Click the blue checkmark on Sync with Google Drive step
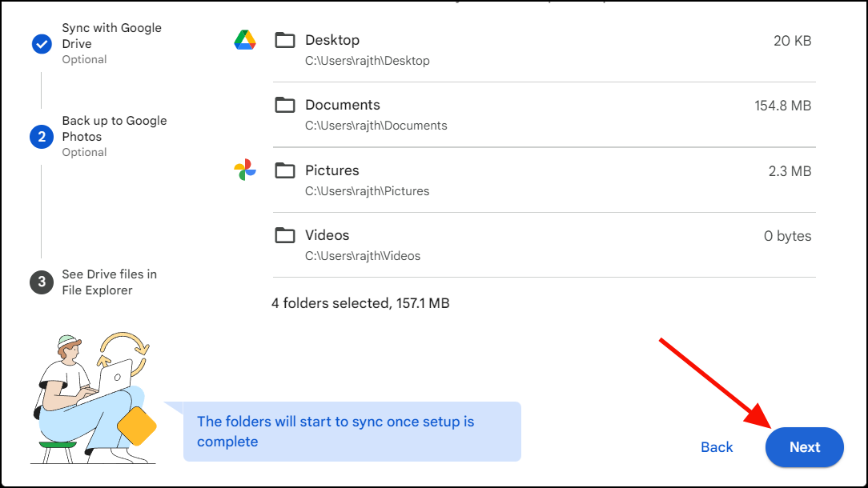 [x=42, y=44]
